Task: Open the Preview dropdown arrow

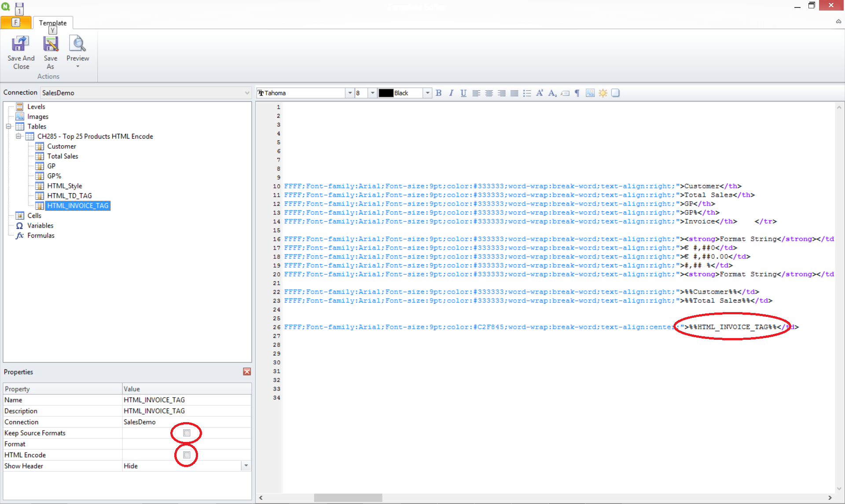Action: click(x=78, y=66)
